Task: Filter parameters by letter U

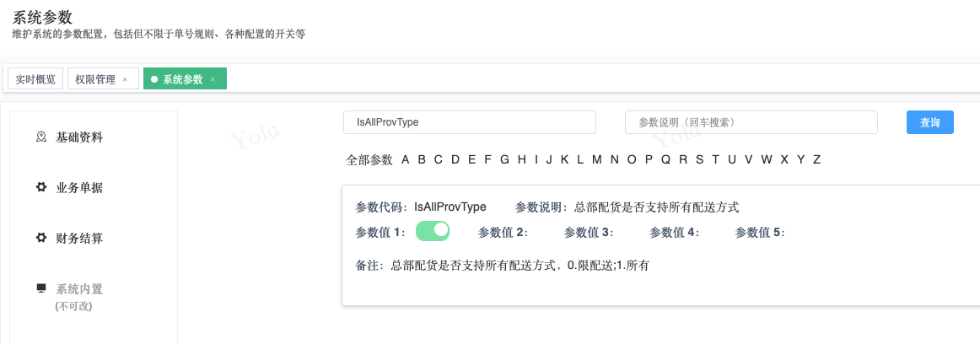Action: coord(732,160)
